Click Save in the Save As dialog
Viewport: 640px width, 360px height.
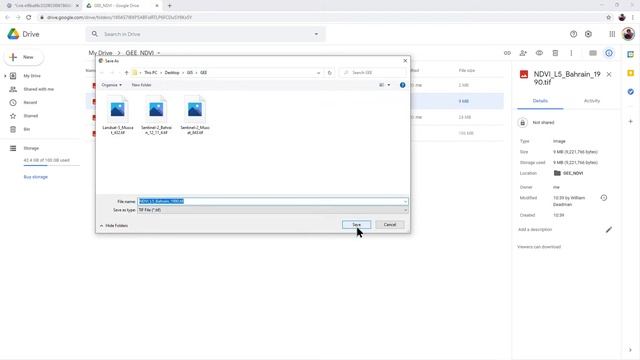pos(356,225)
